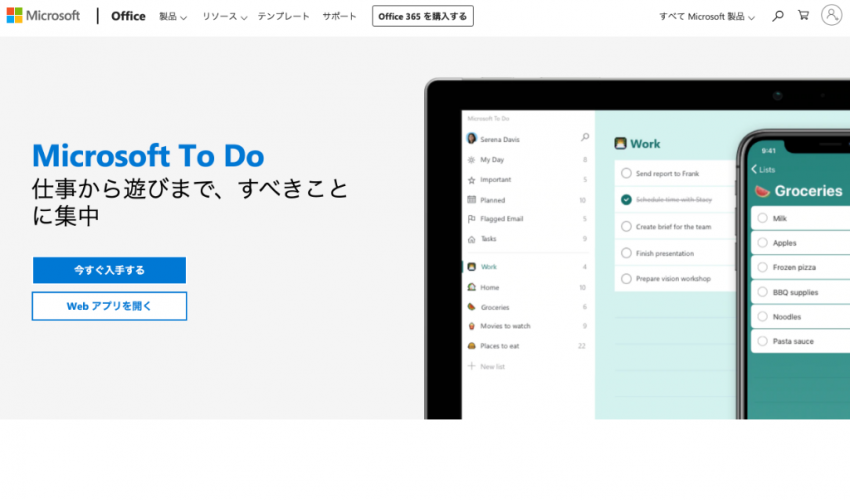Expand the 製品 dropdown menu
This screenshot has width=850, height=500.
click(x=173, y=17)
